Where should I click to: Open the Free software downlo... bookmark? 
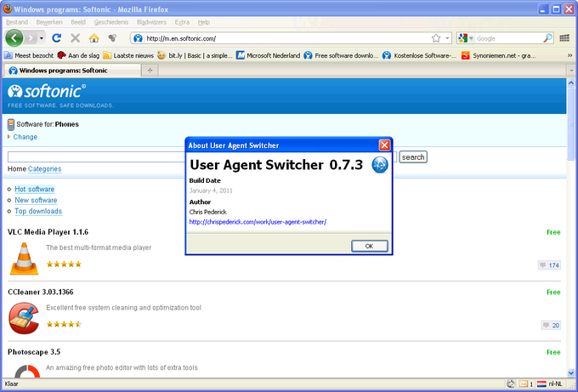coord(341,55)
